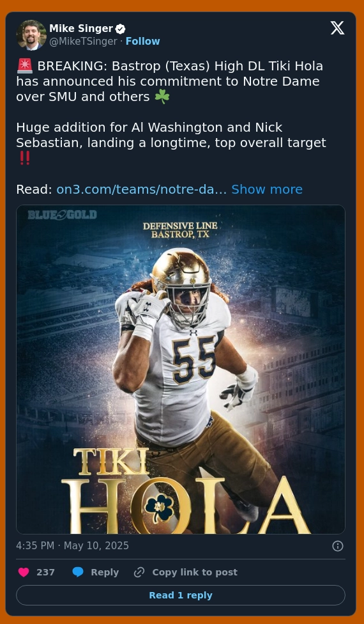The image size is (364, 624).
Task: Click the verified badge next to Mike Singer
Action: tap(121, 29)
